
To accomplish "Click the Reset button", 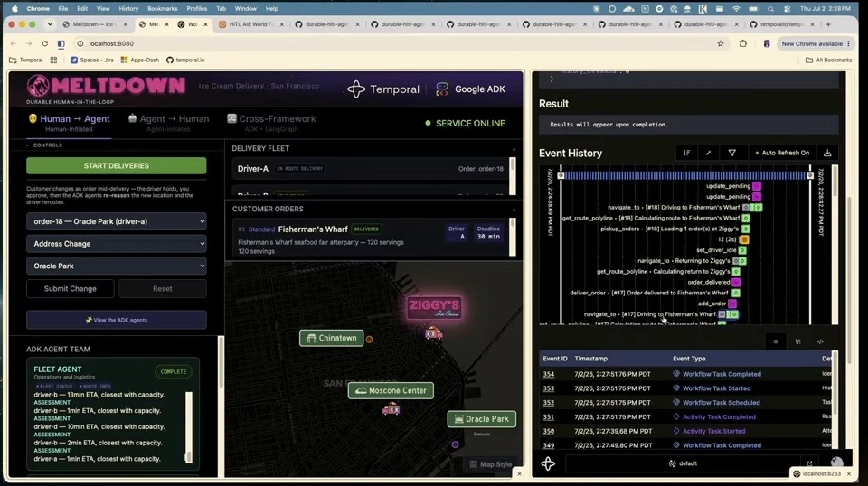I will click(162, 288).
